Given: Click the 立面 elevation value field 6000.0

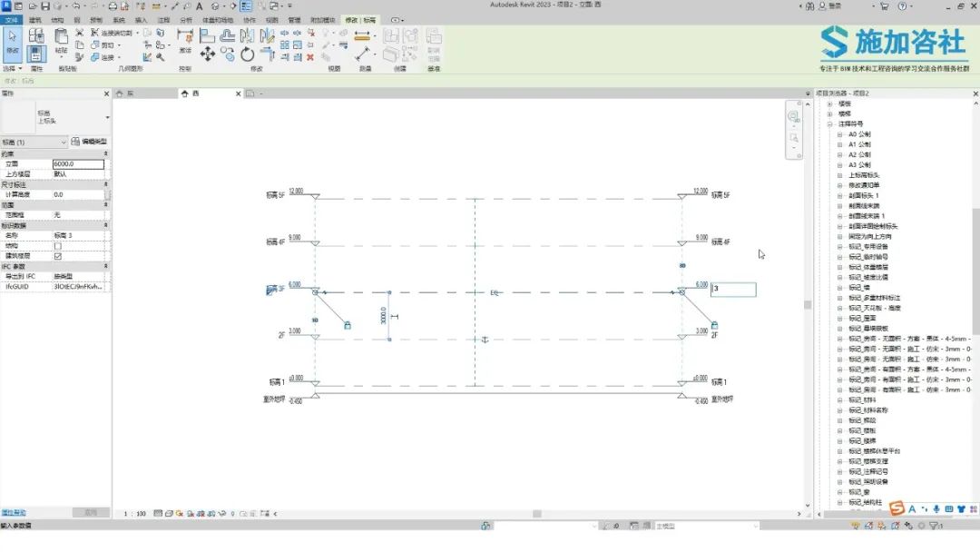Looking at the screenshot, I should click(78, 163).
